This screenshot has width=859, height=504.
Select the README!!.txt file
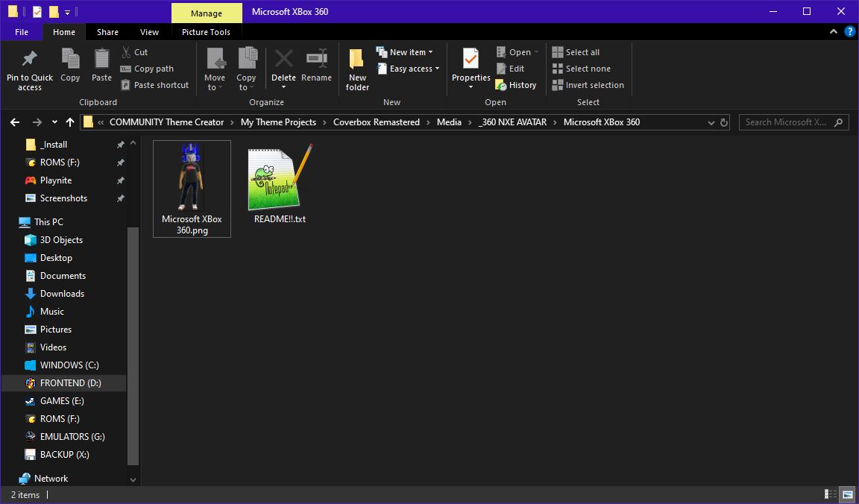tap(280, 183)
